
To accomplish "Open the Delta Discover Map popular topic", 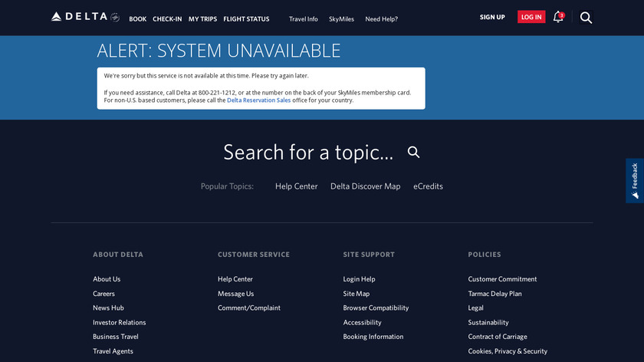I will 365,186.
